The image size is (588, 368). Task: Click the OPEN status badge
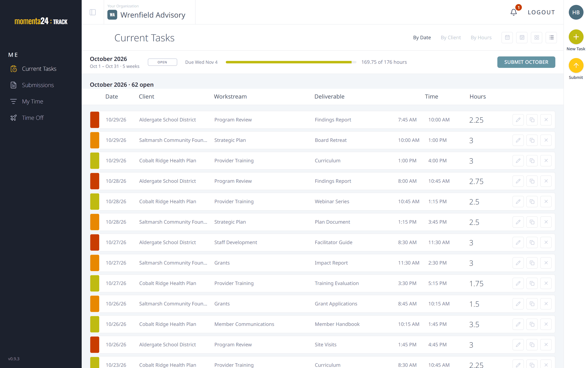162,62
